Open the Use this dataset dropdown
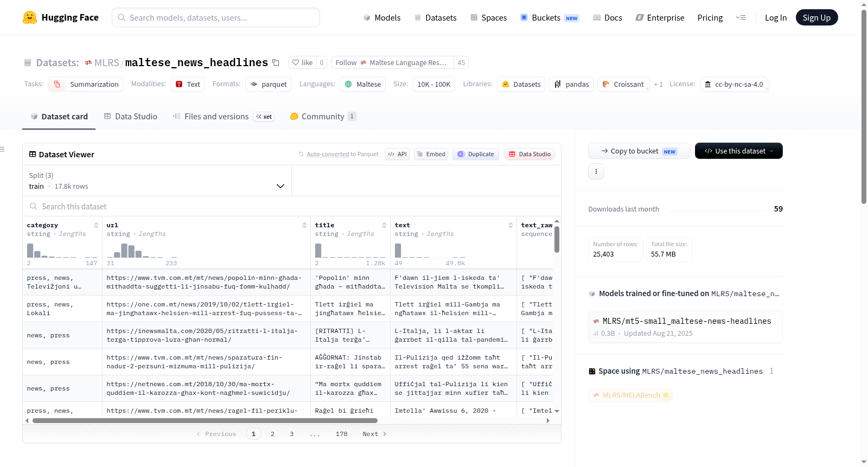The height and width of the screenshot is (467, 868). coord(739,151)
